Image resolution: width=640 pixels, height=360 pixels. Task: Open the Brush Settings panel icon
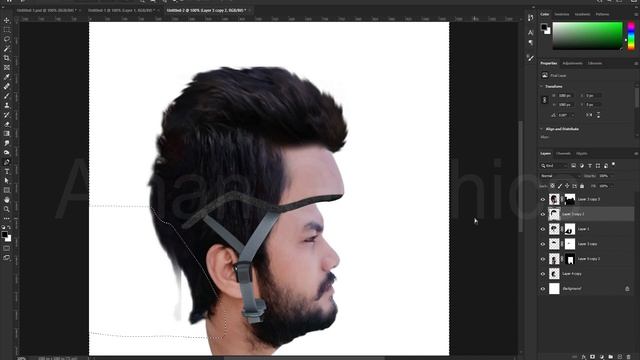tap(530, 58)
